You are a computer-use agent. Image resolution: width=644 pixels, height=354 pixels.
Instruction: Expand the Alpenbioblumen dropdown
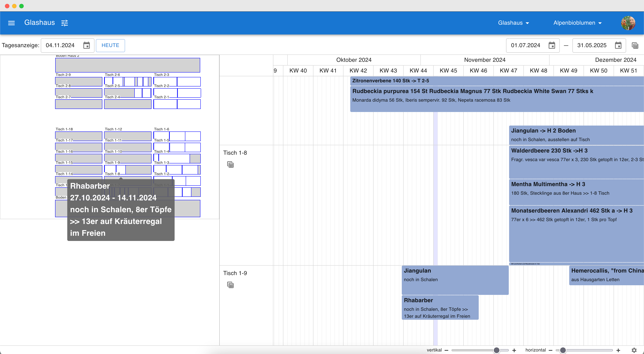point(577,23)
